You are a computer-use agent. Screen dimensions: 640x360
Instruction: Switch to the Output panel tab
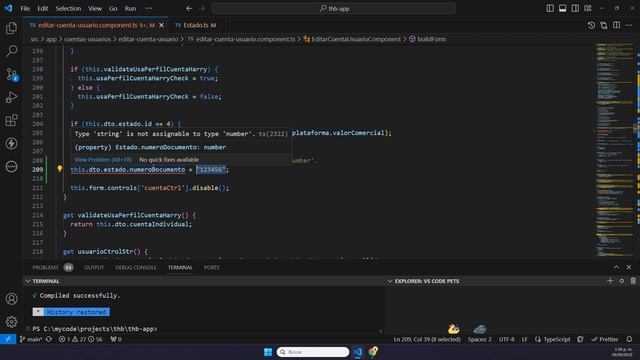pos(94,268)
